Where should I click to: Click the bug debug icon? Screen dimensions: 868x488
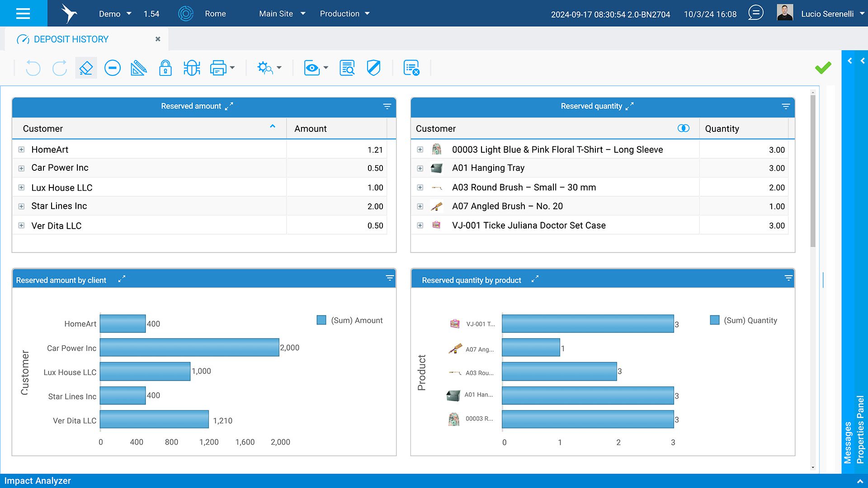click(x=192, y=68)
